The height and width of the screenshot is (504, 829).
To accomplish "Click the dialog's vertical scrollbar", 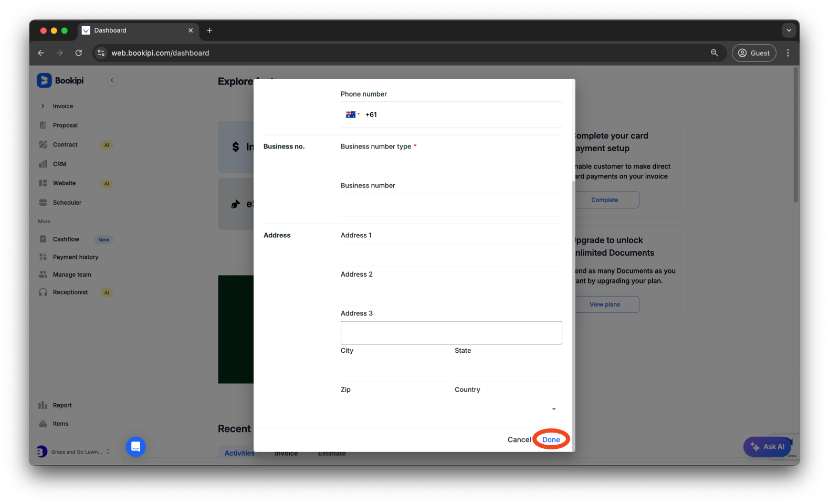I will pos(573,315).
